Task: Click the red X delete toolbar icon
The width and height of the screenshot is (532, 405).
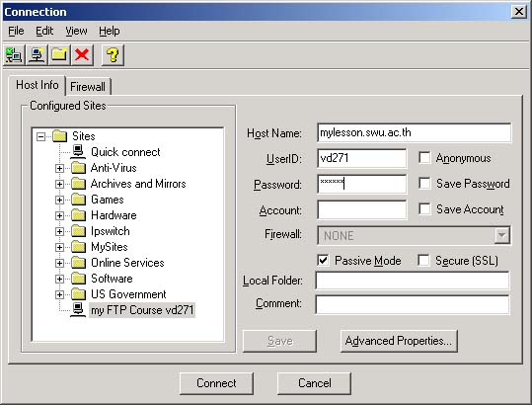Action: click(82, 54)
